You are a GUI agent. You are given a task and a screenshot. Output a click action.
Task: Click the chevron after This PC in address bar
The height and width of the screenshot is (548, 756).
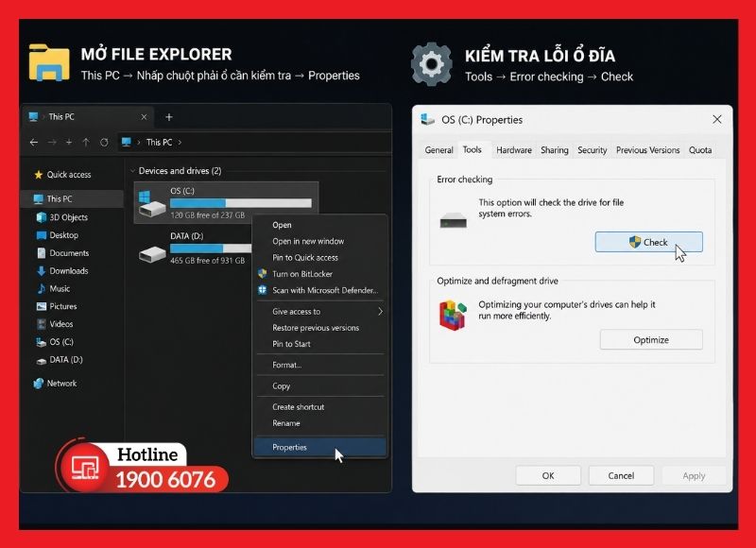180,142
